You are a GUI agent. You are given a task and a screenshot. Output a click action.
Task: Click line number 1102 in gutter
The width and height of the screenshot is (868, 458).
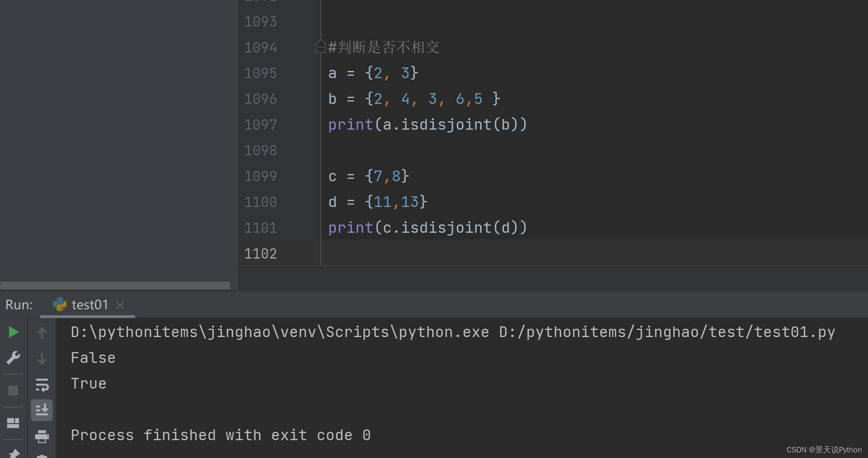(x=260, y=254)
